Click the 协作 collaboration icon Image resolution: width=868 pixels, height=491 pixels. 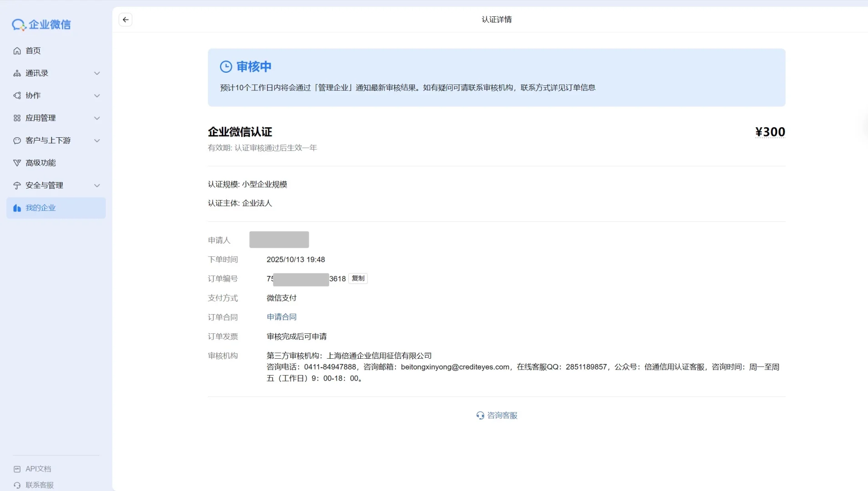17,95
